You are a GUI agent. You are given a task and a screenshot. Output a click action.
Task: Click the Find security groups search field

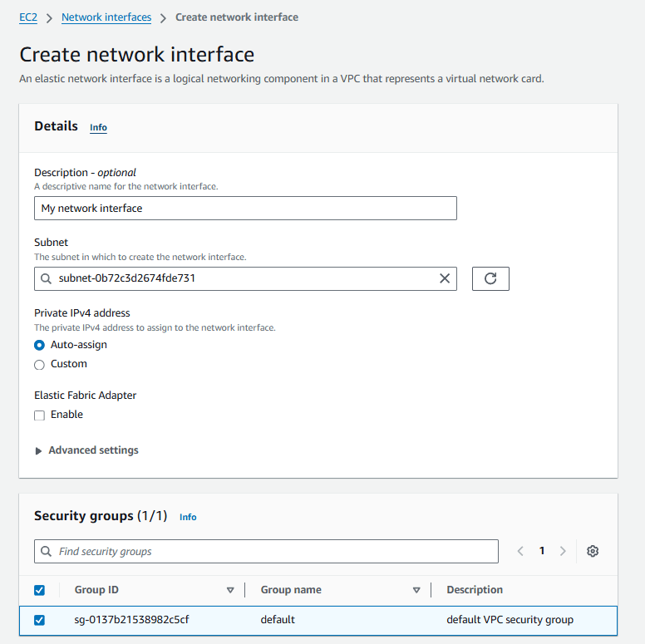(x=274, y=551)
